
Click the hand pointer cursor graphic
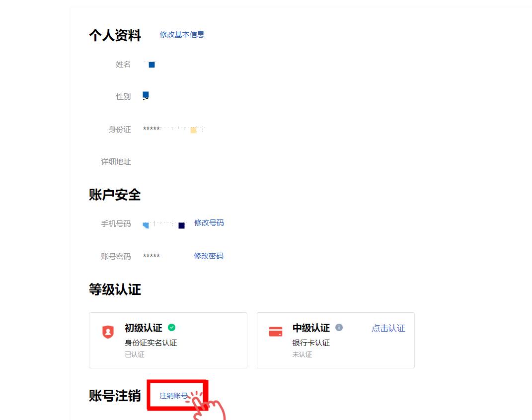[208, 406]
